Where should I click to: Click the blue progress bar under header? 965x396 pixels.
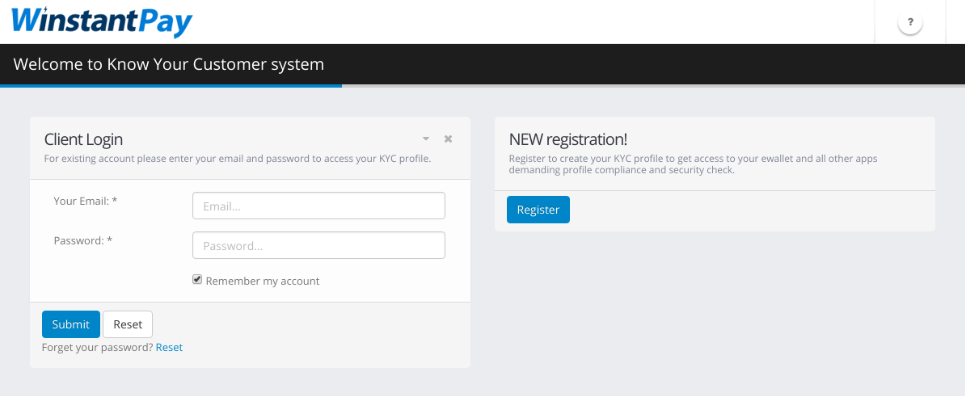(x=171, y=86)
